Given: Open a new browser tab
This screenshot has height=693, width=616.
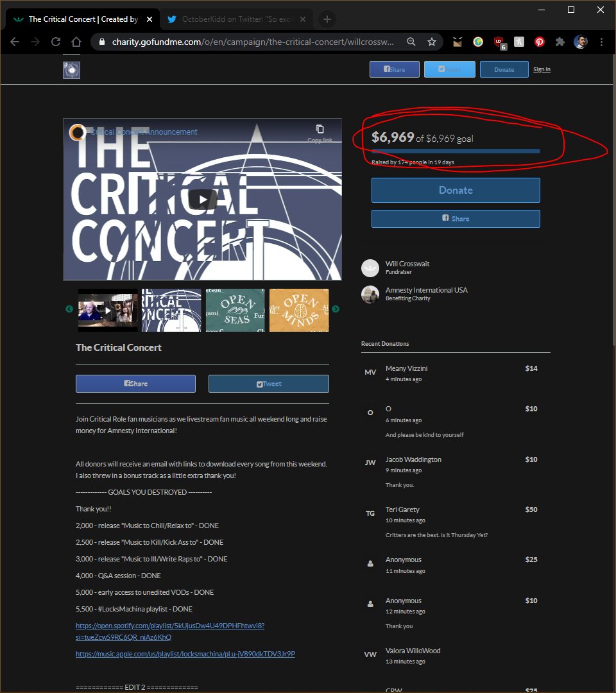Looking at the screenshot, I should [327, 19].
